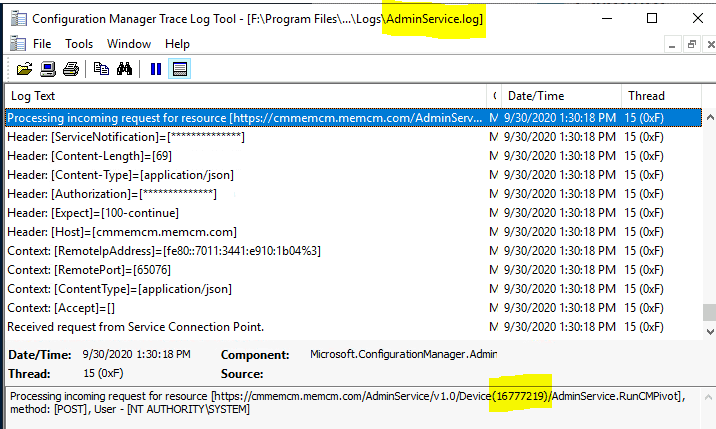716x429 pixels.
Task: Select the Header Expect 100-continue row
Action: point(353,213)
